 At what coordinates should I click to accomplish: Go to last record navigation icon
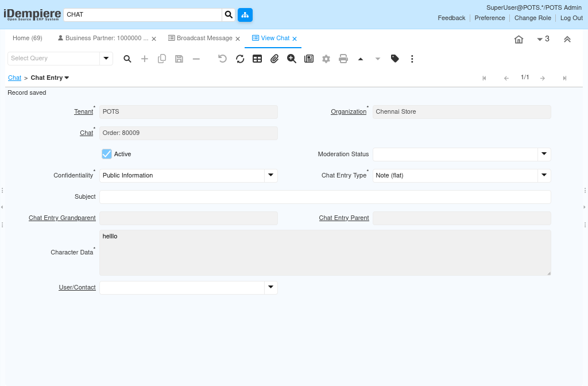564,78
